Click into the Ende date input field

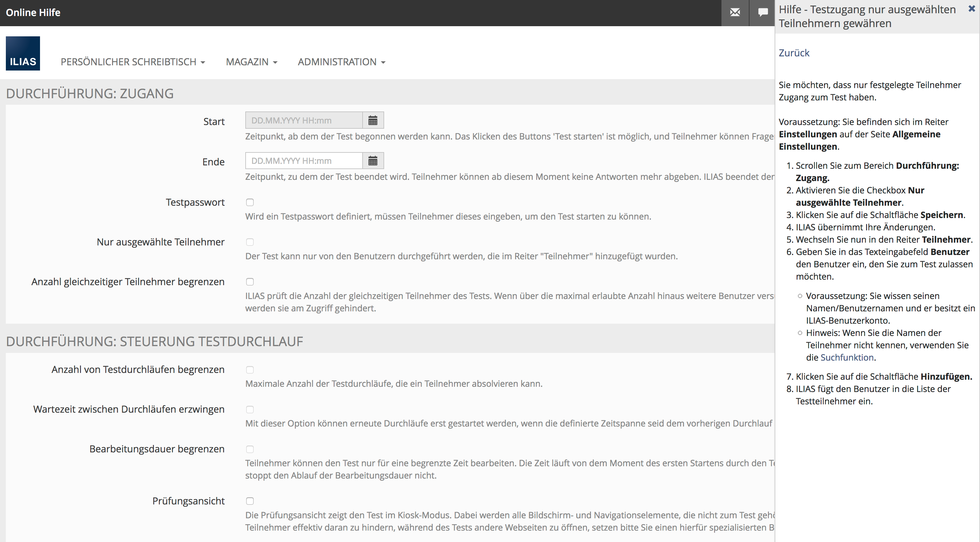point(303,161)
